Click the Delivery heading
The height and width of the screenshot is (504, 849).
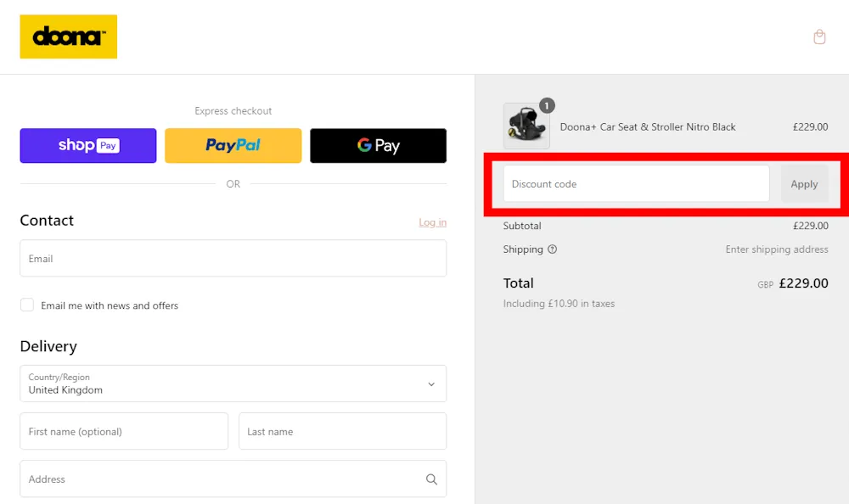tap(48, 346)
